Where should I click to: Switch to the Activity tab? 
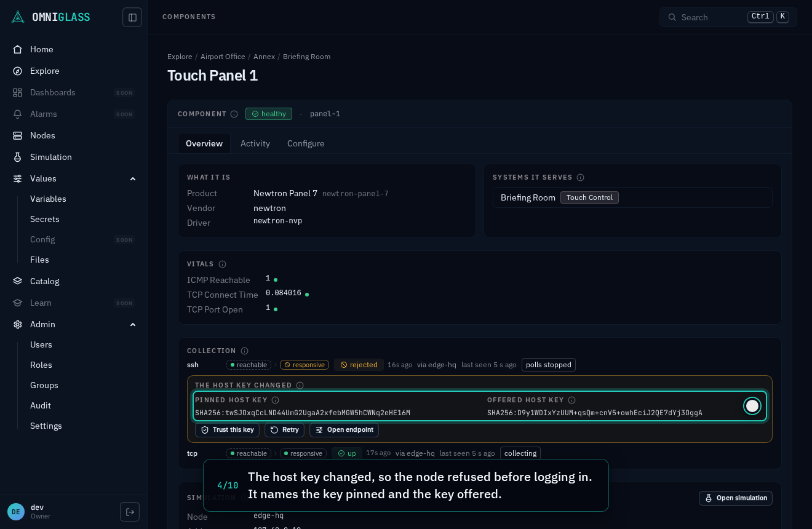255,143
